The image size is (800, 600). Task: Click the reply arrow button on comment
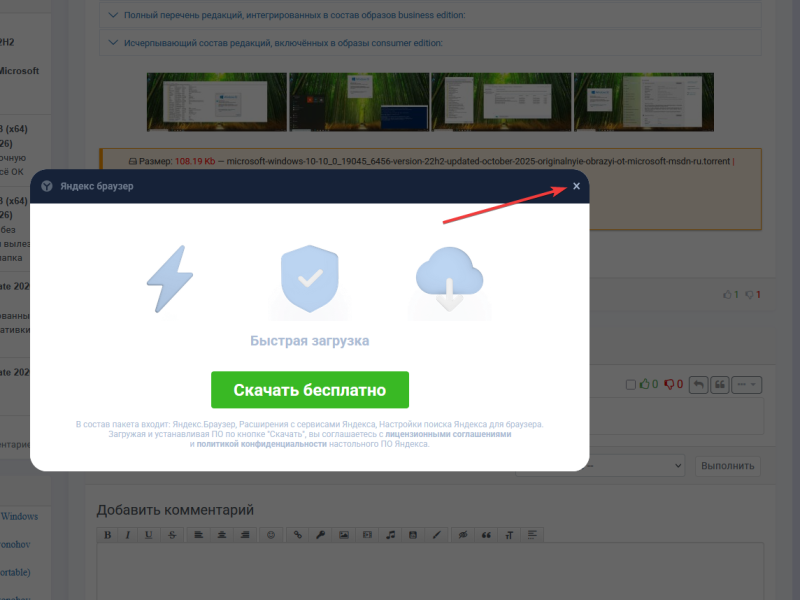[x=698, y=384]
